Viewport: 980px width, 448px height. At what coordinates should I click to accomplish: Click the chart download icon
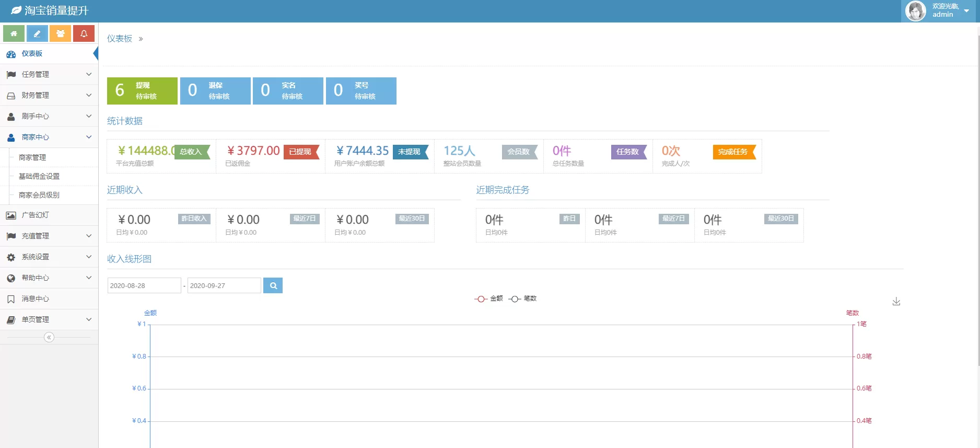(x=896, y=302)
